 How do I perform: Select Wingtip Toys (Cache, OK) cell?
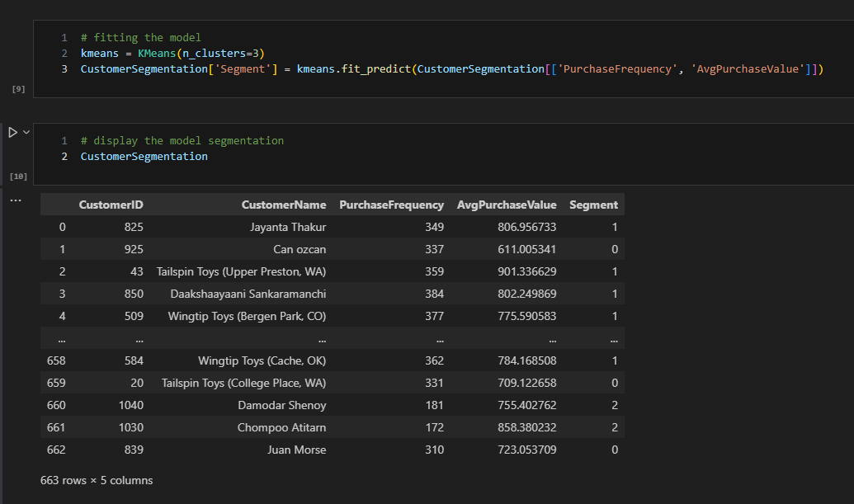tap(262, 360)
